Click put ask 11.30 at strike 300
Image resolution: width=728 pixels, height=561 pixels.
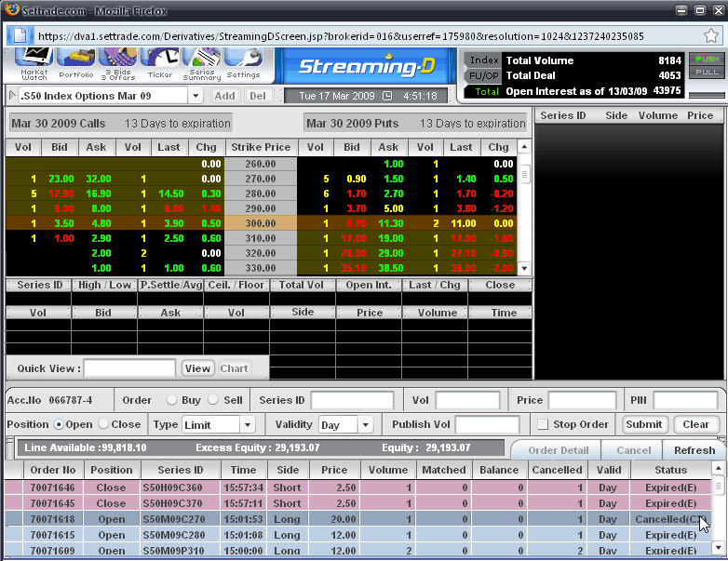[390, 223]
